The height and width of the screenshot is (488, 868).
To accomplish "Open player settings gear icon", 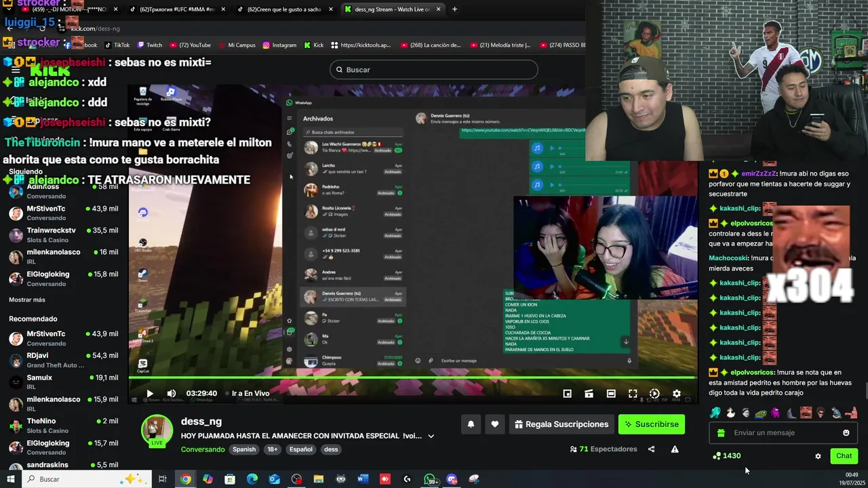I will 676,393.
